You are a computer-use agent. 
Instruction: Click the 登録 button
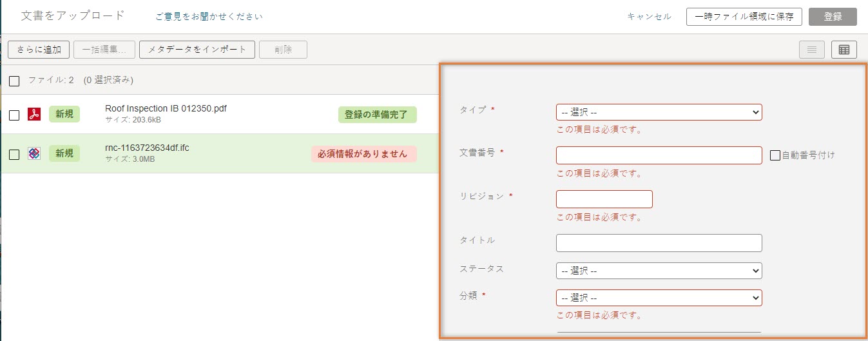pyautogui.click(x=833, y=17)
